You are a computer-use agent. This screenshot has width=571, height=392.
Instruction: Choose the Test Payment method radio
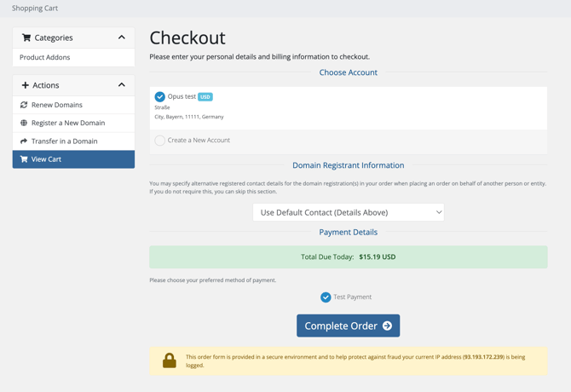tap(326, 297)
